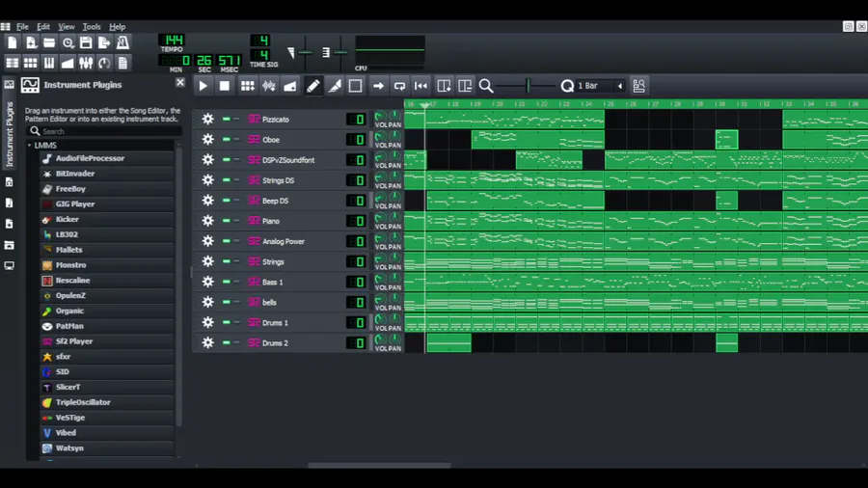
Task: Stop song playback
Action: point(224,86)
